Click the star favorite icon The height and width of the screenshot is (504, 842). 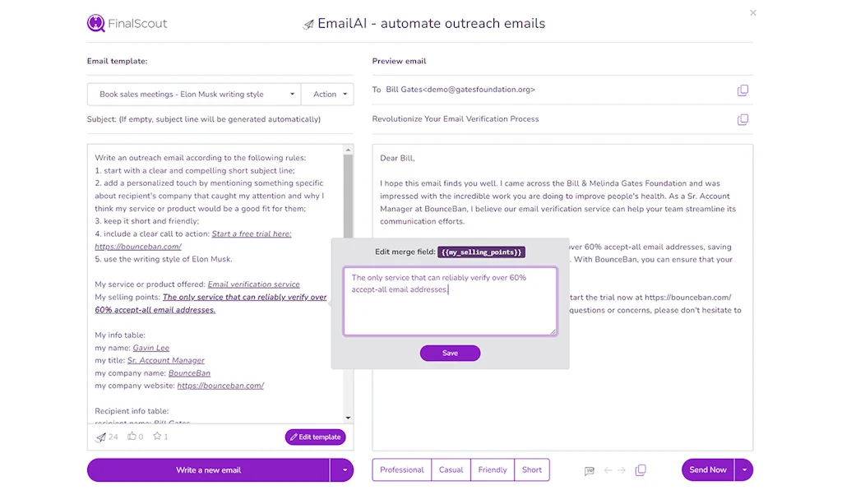(157, 437)
